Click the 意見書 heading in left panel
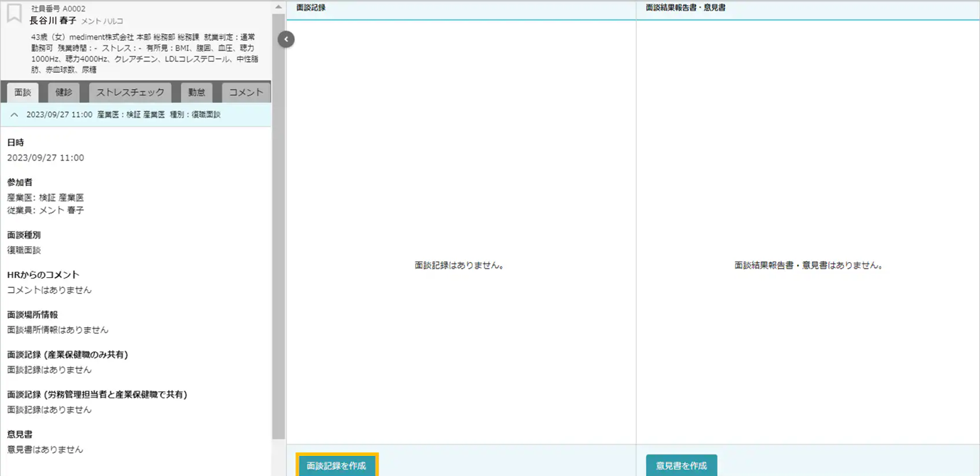The width and height of the screenshot is (980, 476). [20, 434]
